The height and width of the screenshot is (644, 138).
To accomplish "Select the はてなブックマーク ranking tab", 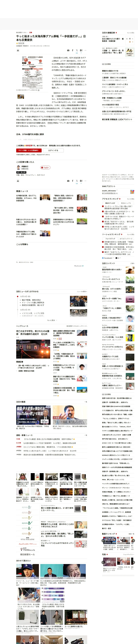I will point(126,238).
